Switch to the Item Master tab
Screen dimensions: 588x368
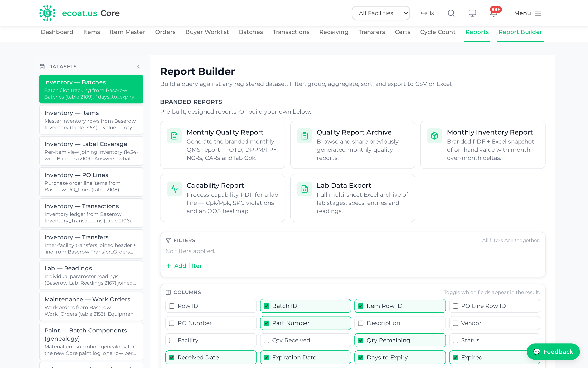(128, 32)
